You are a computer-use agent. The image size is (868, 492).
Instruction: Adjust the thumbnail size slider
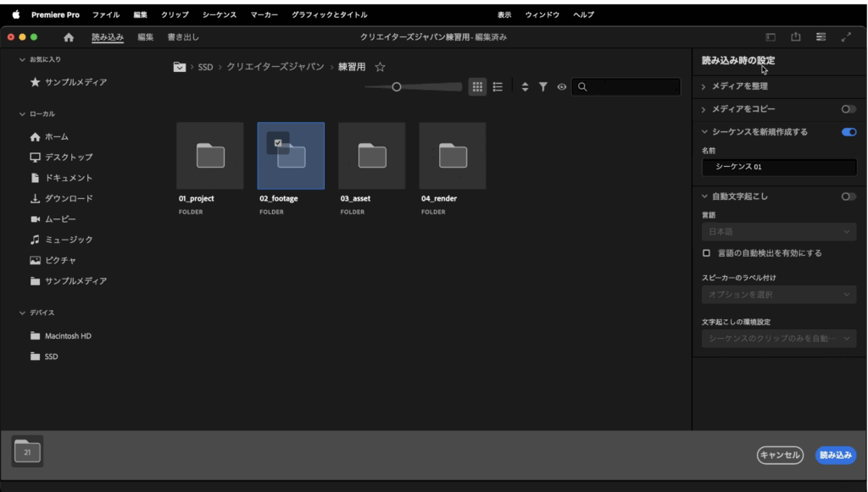(396, 86)
